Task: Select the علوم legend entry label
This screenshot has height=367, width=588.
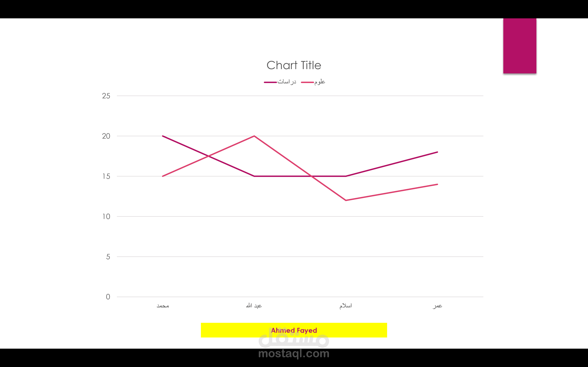Action: [320, 82]
